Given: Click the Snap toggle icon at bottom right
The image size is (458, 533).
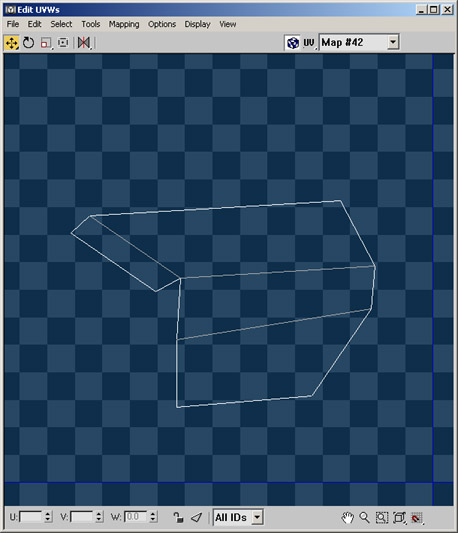Looking at the screenshot, I should click(417, 518).
